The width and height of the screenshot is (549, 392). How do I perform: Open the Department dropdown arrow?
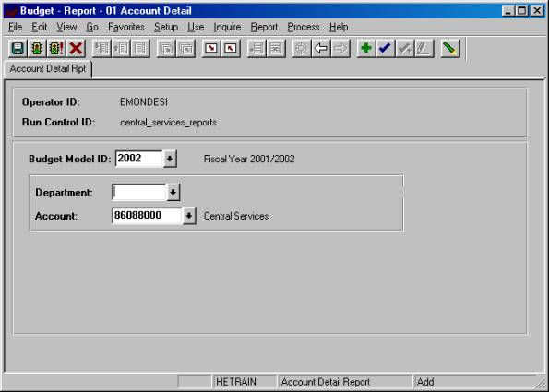pyautogui.click(x=173, y=192)
